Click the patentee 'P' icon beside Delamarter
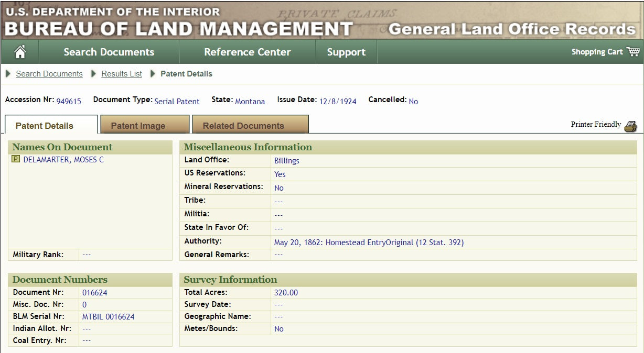Screen dimensions: 644x353 [x=16, y=159]
